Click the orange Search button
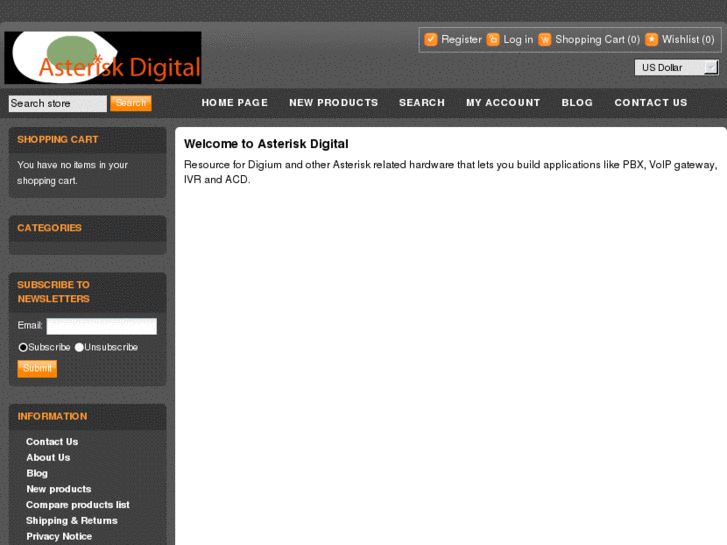This screenshot has width=727, height=545. (x=131, y=103)
